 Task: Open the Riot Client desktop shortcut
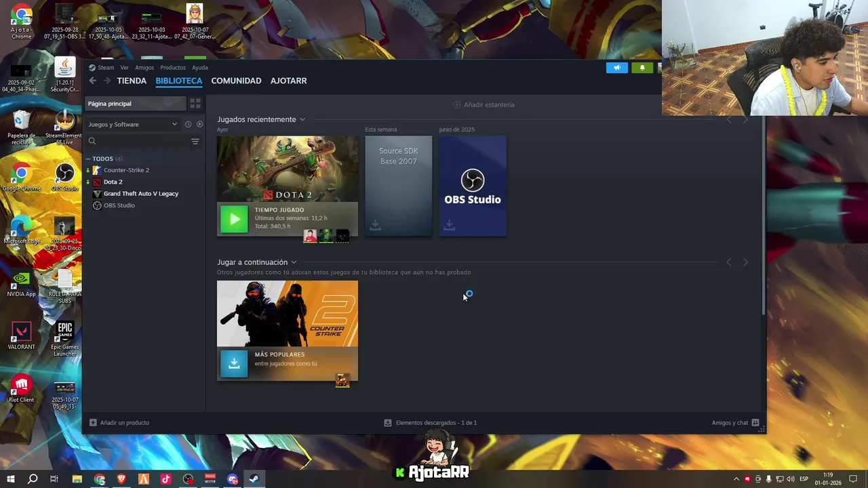21,389
